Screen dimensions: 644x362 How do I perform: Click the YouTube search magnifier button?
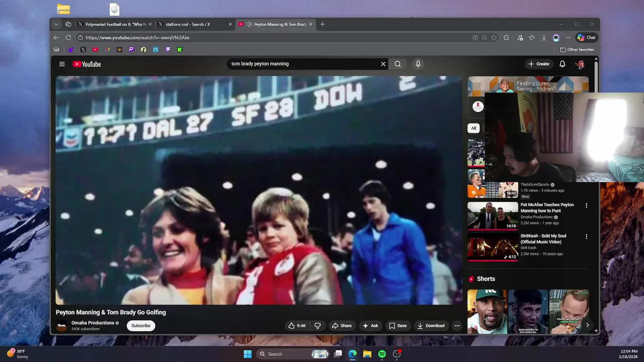tap(397, 64)
